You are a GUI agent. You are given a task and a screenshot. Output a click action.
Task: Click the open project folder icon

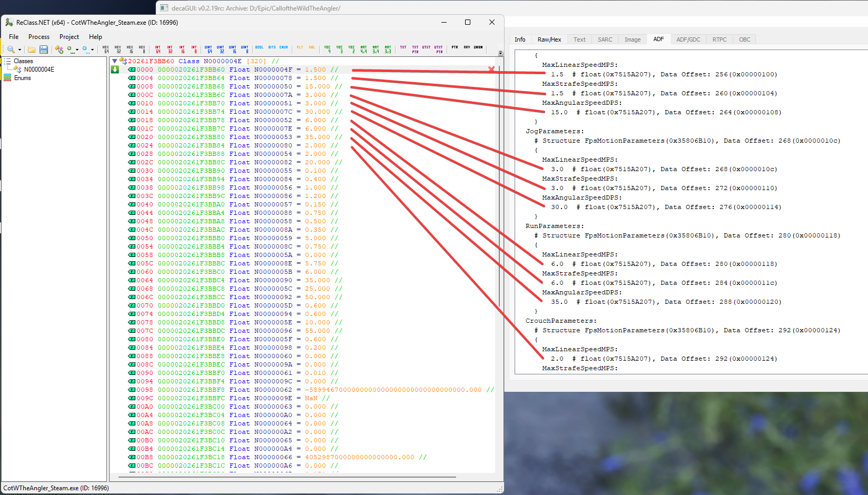pyautogui.click(x=32, y=49)
